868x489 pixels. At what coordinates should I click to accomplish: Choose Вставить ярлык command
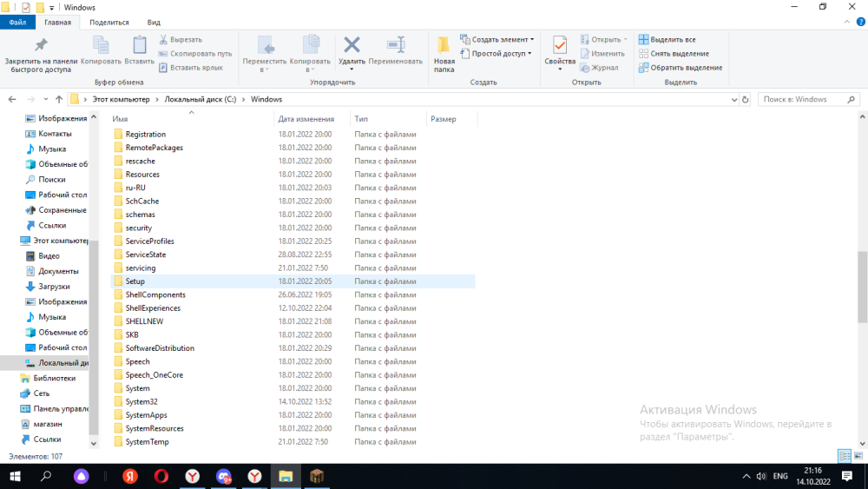[191, 68]
